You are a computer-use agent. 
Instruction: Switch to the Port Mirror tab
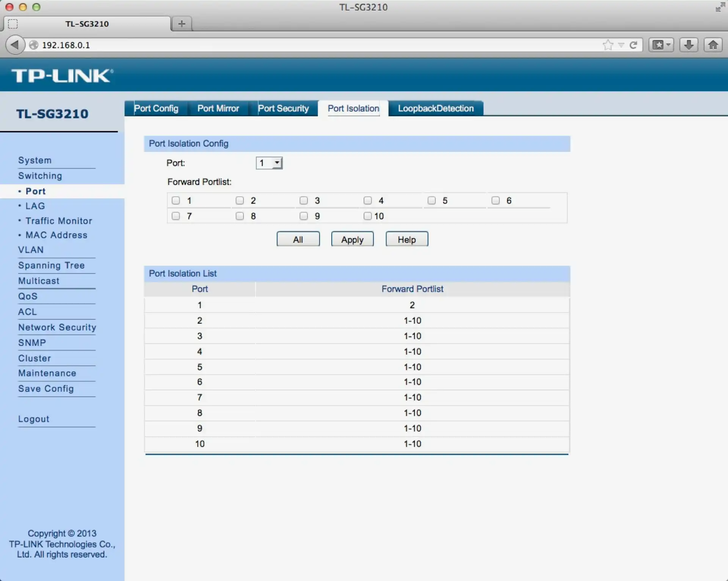coord(218,108)
